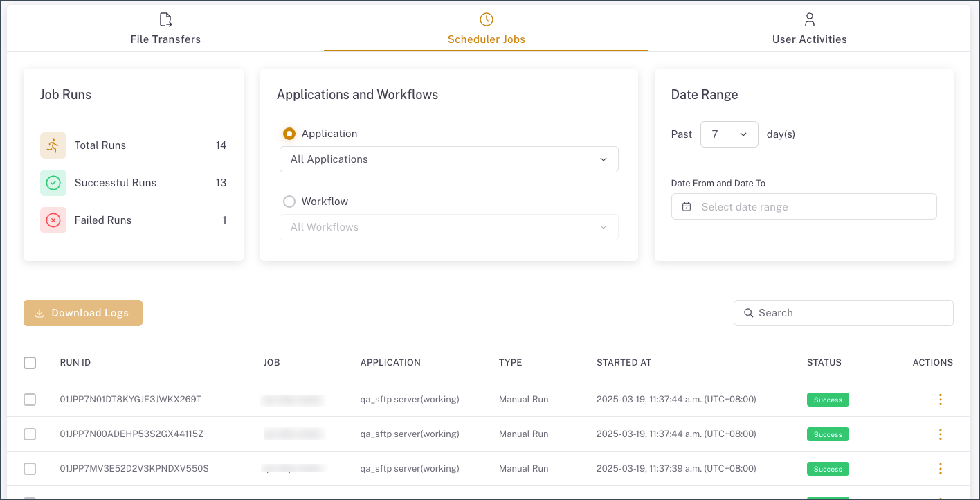
Task: Click the Total Runs running-figure icon
Action: 53,145
